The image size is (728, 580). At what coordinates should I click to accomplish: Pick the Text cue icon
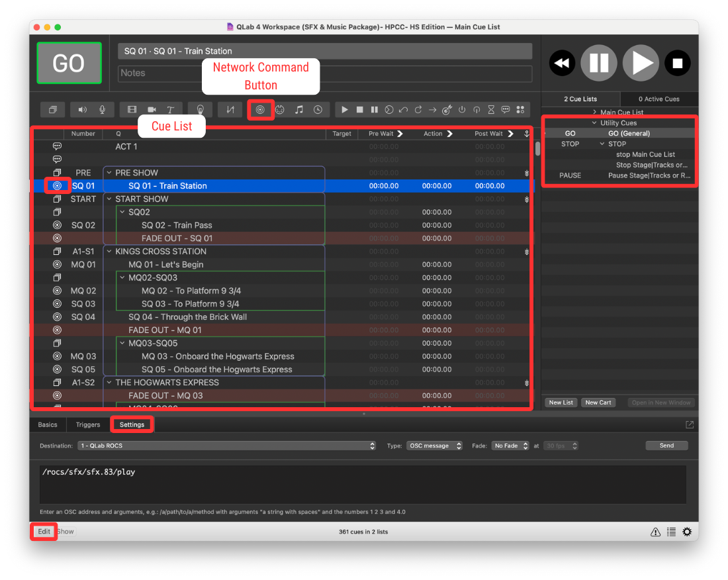click(169, 109)
